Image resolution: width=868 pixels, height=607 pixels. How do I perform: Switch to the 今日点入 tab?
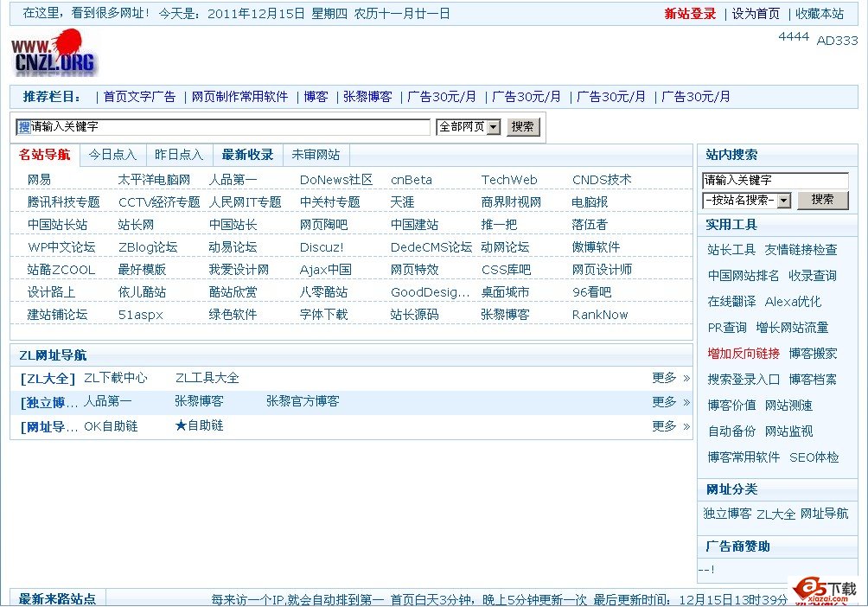(x=112, y=155)
